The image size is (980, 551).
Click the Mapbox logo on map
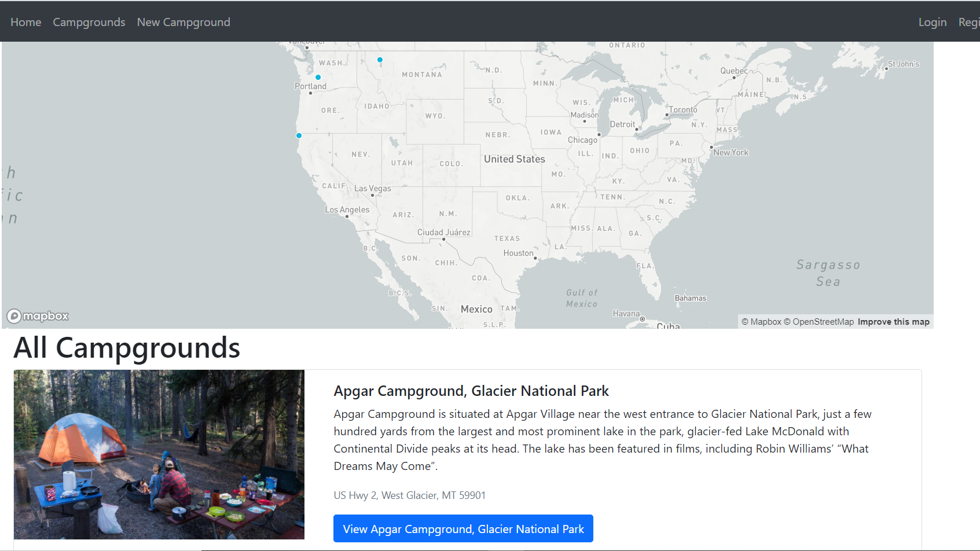(38, 316)
